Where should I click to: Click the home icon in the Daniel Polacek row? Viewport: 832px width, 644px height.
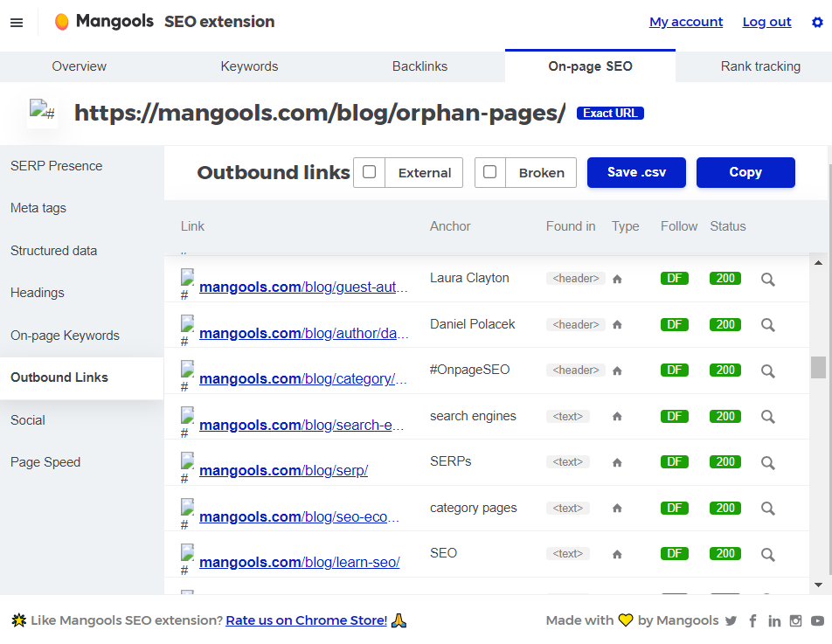click(617, 325)
